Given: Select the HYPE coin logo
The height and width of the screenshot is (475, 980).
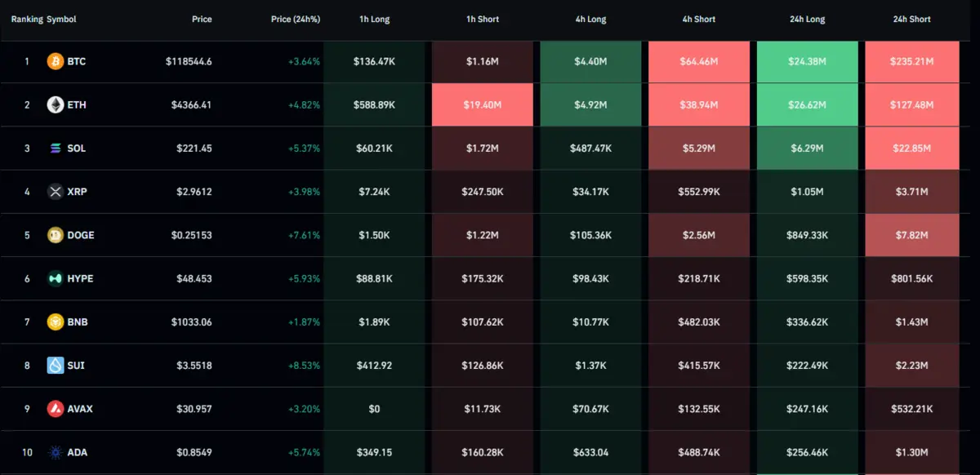Looking at the screenshot, I should [55, 278].
